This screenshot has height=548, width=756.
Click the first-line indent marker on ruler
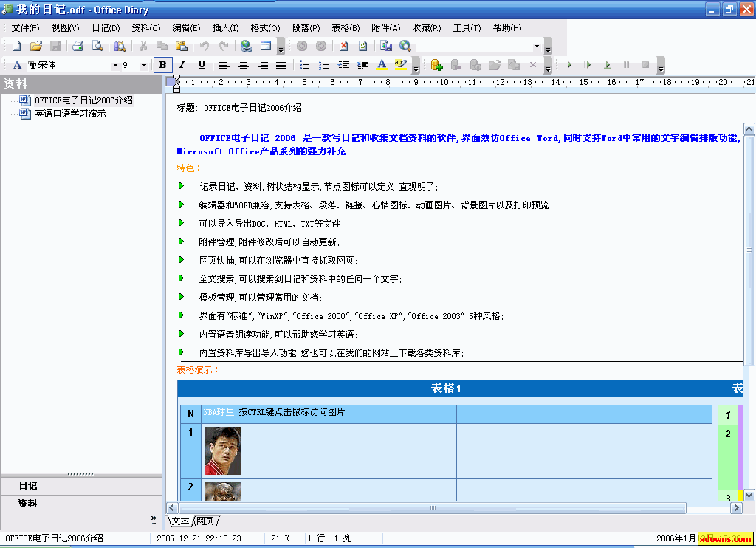tap(177, 78)
